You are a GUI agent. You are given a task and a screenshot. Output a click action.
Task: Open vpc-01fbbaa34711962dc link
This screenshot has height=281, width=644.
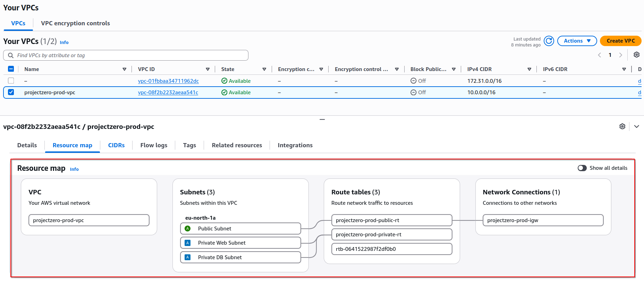point(168,81)
